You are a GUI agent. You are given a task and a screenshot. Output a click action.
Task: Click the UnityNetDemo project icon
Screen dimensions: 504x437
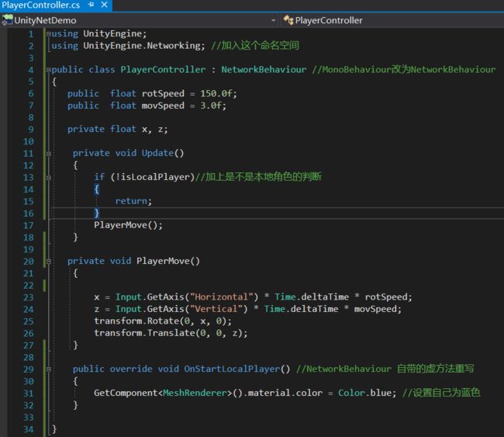click(8, 20)
